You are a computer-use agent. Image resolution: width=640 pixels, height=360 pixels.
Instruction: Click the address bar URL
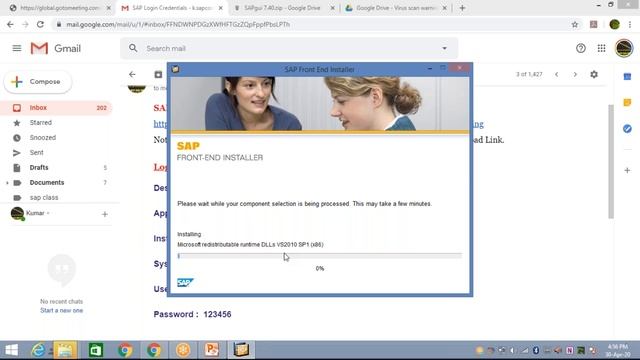tap(178, 24)
